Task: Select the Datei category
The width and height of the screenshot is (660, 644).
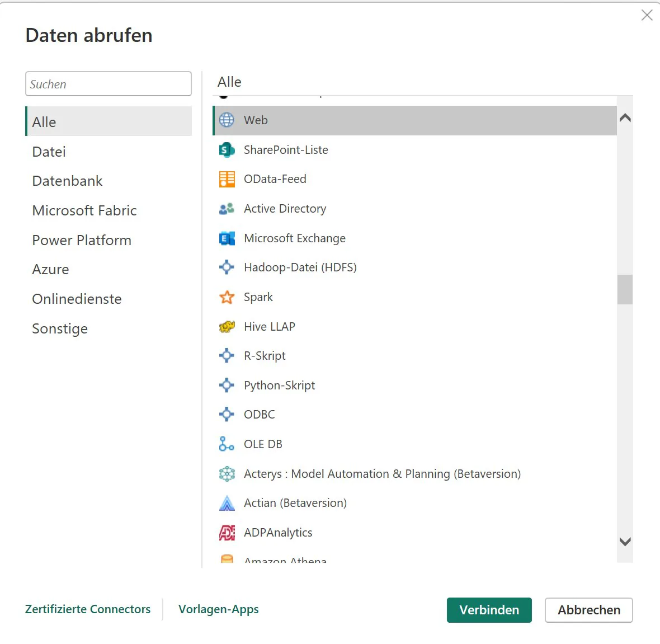Action: tap(49, 152)
